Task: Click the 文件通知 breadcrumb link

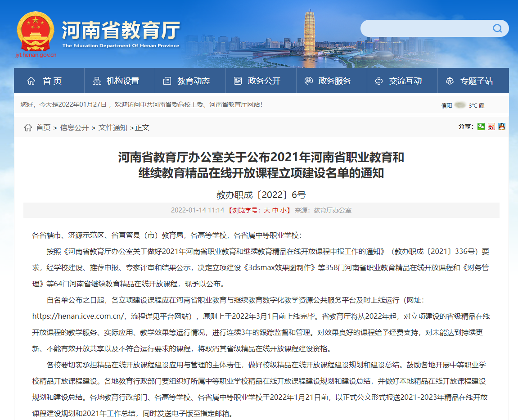Action: [x=113, y=127]
